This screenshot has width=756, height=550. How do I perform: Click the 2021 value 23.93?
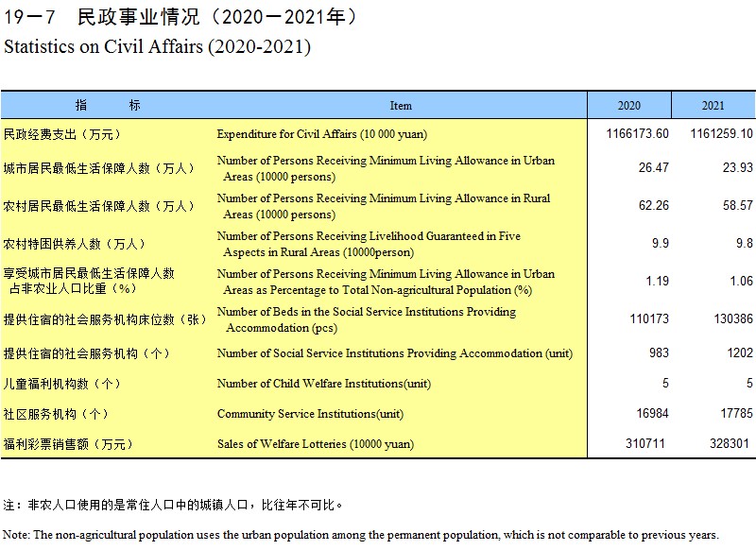coord(738,168)
